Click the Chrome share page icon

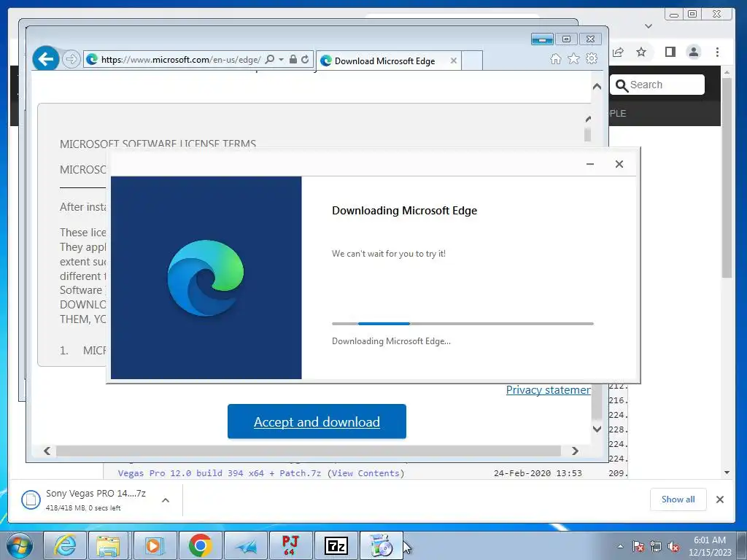tap(619, 52)
